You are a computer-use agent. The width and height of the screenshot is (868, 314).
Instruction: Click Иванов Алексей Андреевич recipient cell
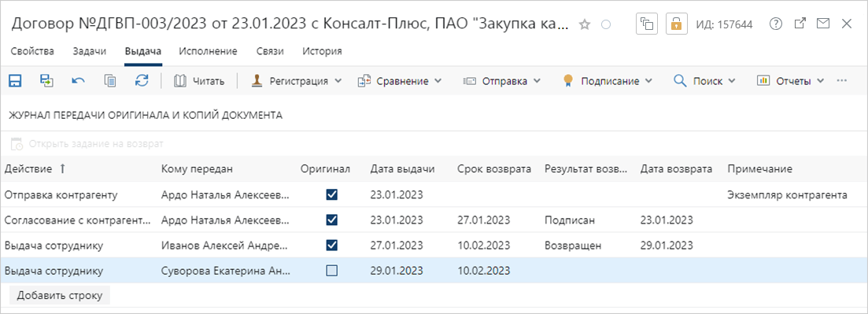[x=225, y=246]
